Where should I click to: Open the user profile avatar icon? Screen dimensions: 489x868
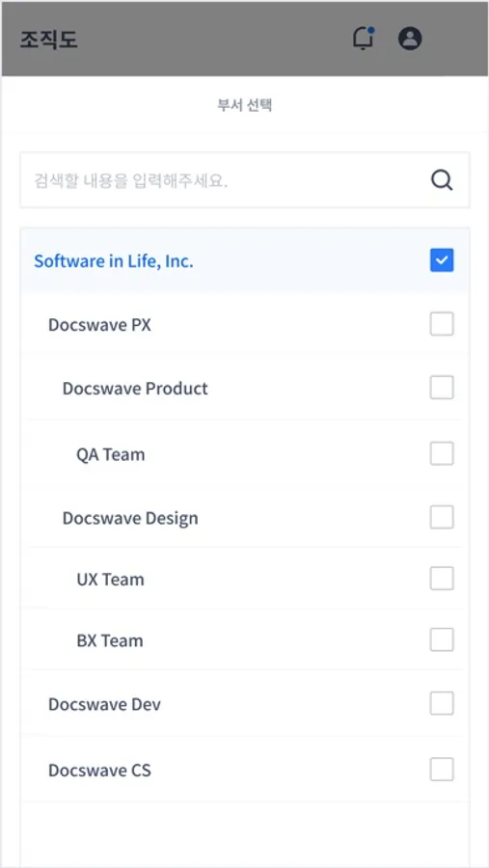click(410, 39)
